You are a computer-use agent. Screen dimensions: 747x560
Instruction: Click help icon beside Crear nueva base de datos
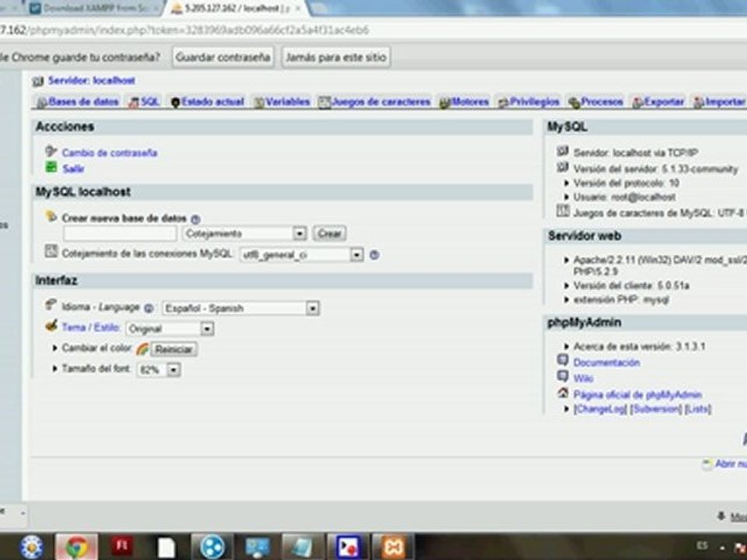click(x=195, y=219)
